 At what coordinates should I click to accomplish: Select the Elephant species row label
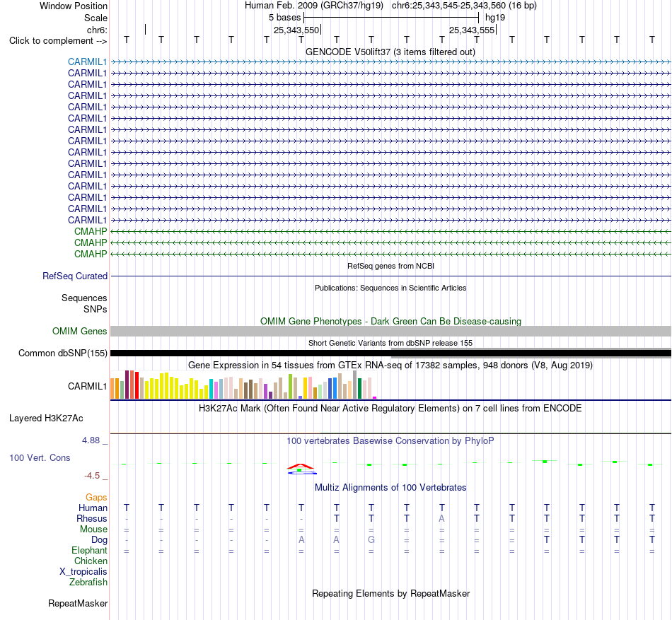(89, 550)
